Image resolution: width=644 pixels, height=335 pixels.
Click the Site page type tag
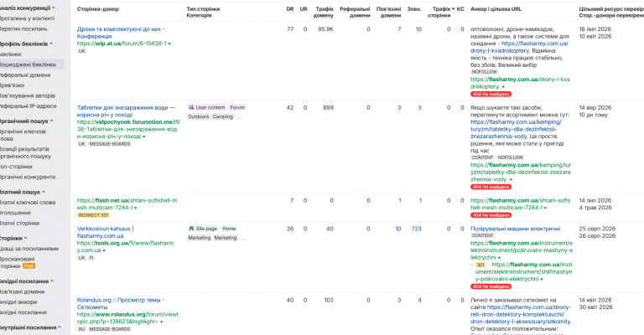click(203, 229)
